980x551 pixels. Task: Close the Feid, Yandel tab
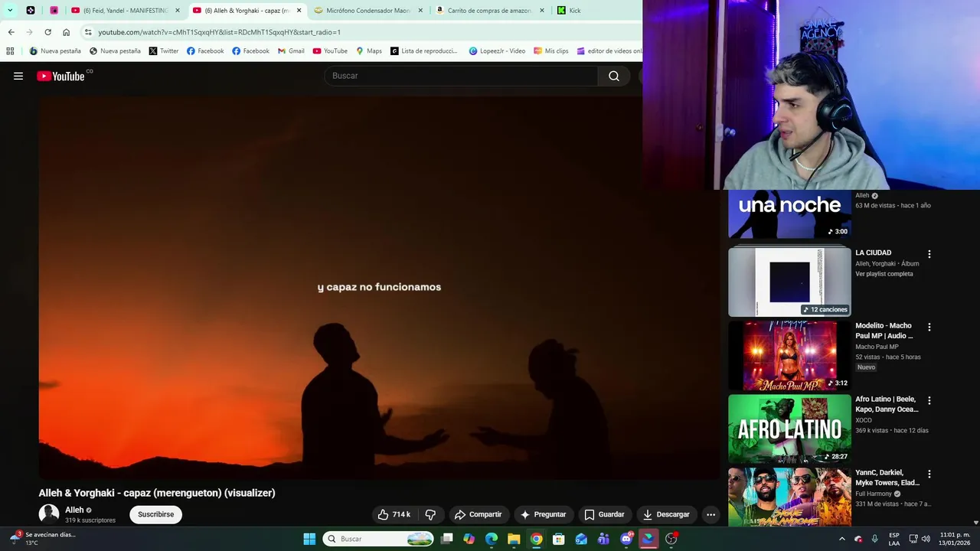(177, 11)
